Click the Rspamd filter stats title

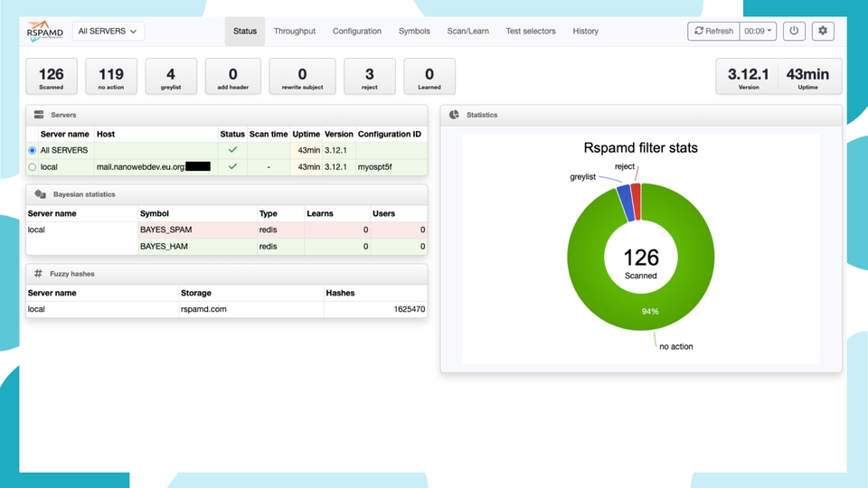(x=640, y=147)
